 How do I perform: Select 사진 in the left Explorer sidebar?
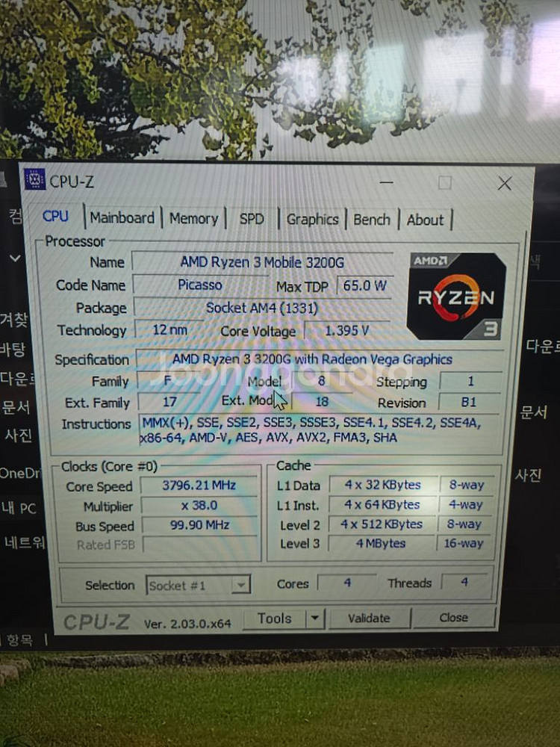pyautogui.click(x=19, y=435)
